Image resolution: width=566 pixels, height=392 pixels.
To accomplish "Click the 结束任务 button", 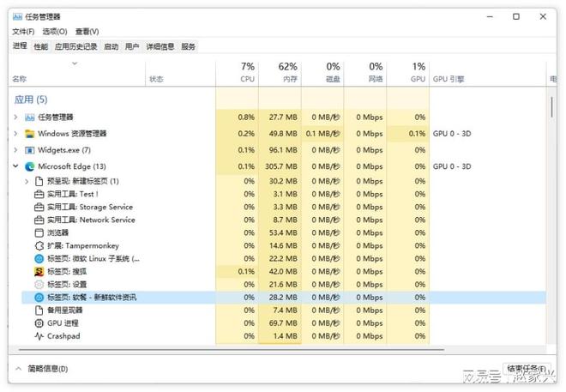I will point(527,369).
